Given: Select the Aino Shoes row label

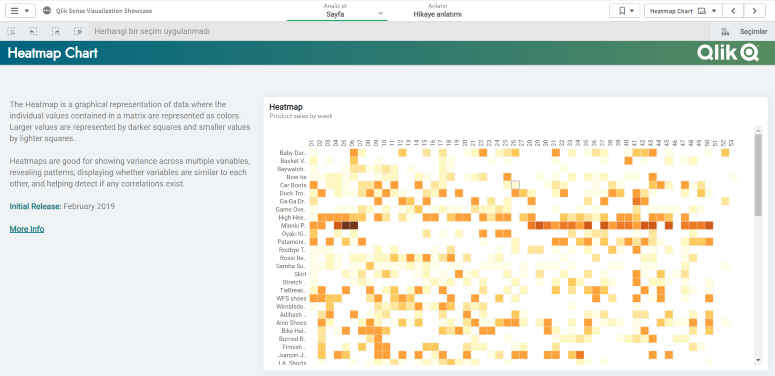Looking at the screenshot, I should pos(292,323).
